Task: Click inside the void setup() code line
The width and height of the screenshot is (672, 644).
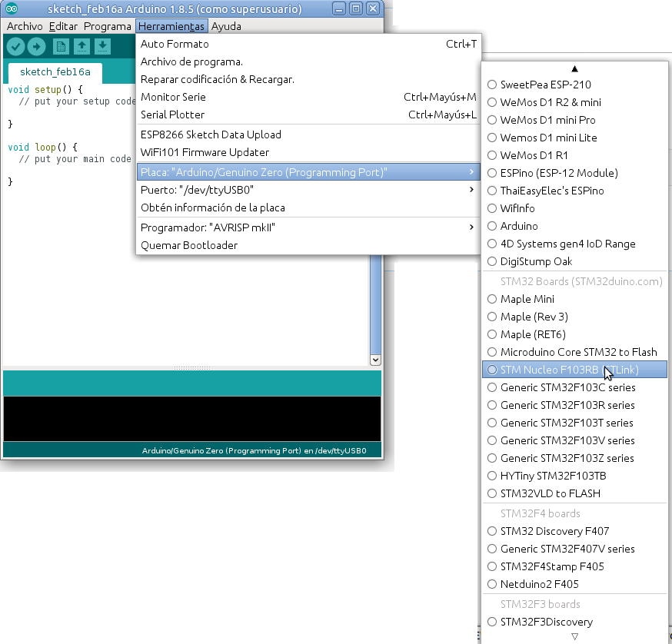Action: [x=45, y=90]
